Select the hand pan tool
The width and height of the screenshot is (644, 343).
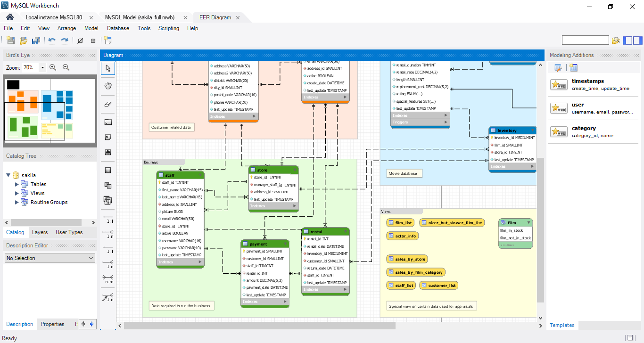pyautogui.click(x=108, y=86)
